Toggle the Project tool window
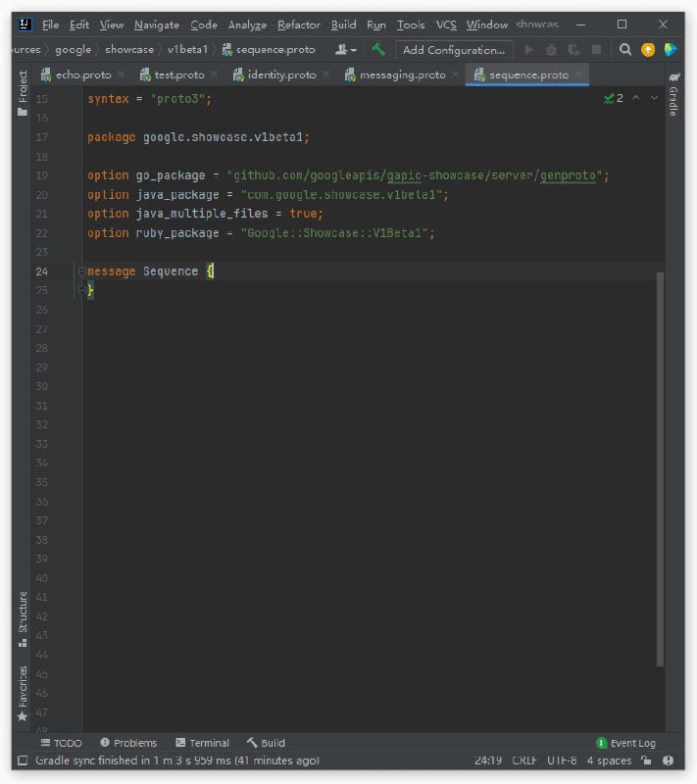Viewport: 697px width, 784px height. (x=23, y=93)
